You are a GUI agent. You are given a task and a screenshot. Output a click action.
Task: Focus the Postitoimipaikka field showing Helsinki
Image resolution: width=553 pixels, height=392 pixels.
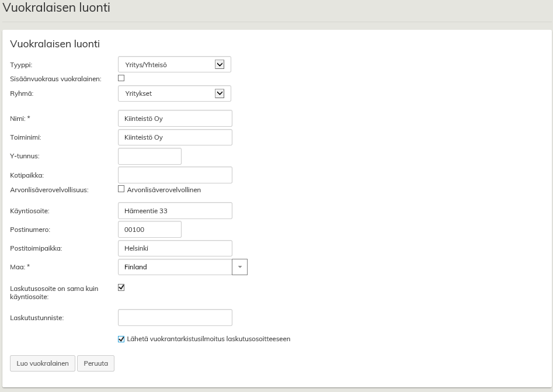pyautogui.click(x=175, y=248)
